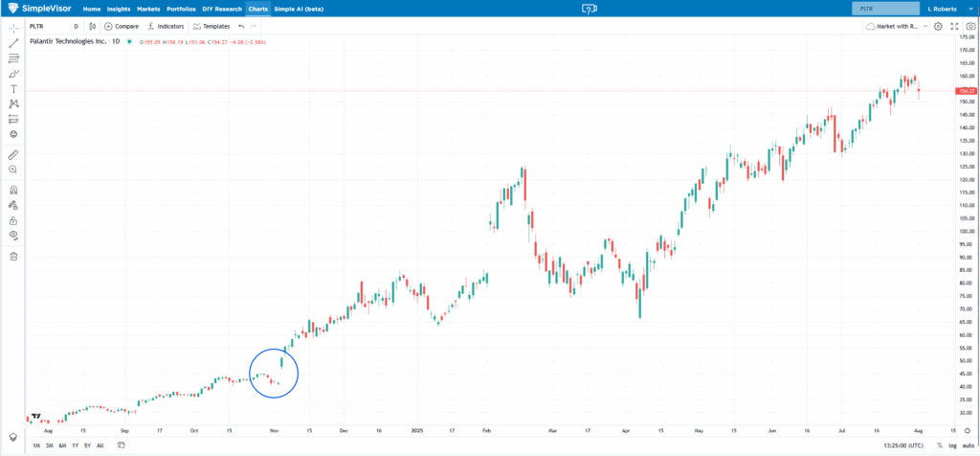The image size is (980, 456).
Task: Activate the zoom in tool
Action: [13, 170]
